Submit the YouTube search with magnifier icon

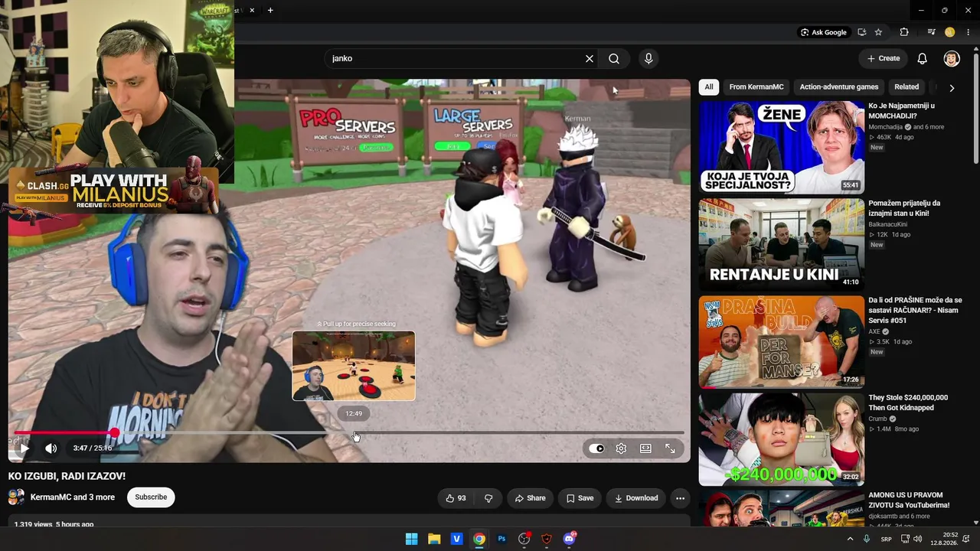point(614,58)
